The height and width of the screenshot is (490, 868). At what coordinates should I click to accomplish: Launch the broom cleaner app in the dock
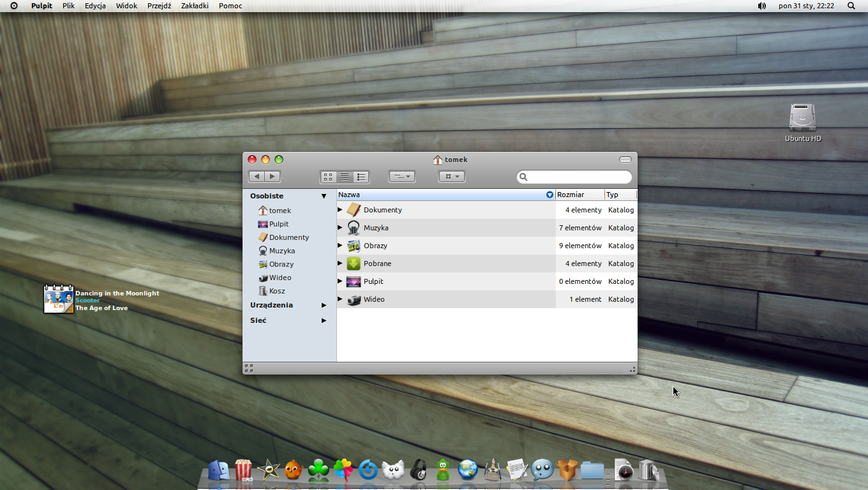pos(493,470)
